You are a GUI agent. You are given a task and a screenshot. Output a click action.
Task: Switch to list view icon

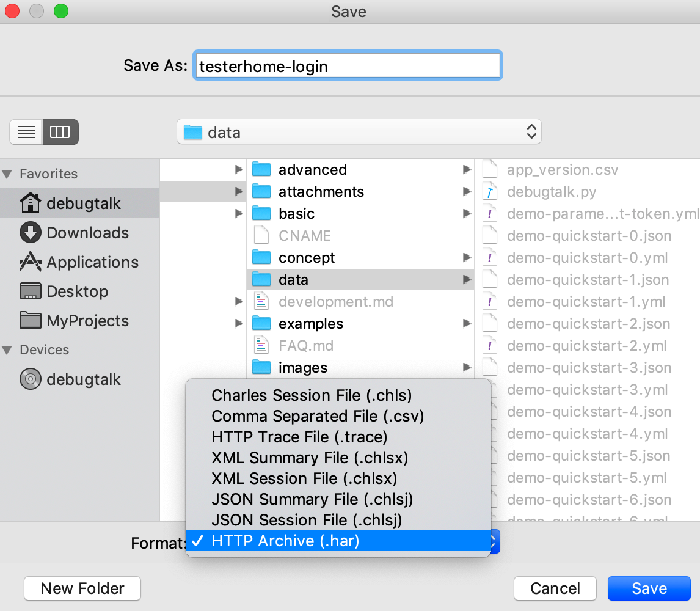click(26, 132)
